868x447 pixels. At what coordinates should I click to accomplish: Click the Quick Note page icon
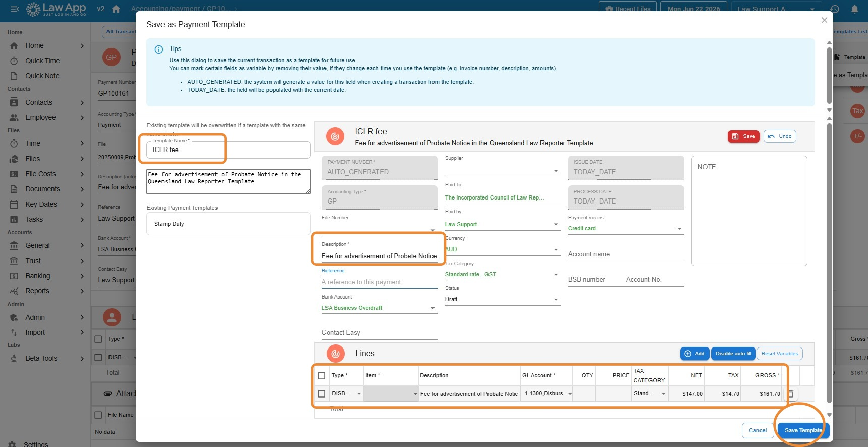click(x=14, y=76)
